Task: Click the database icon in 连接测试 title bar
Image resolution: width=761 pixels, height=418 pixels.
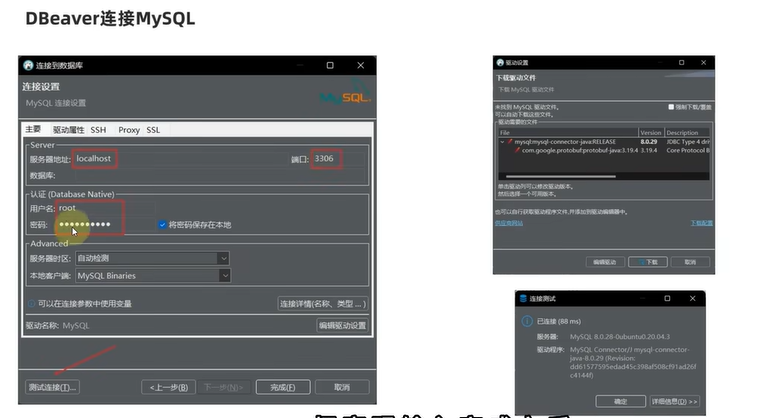Action: coord(523,299)
